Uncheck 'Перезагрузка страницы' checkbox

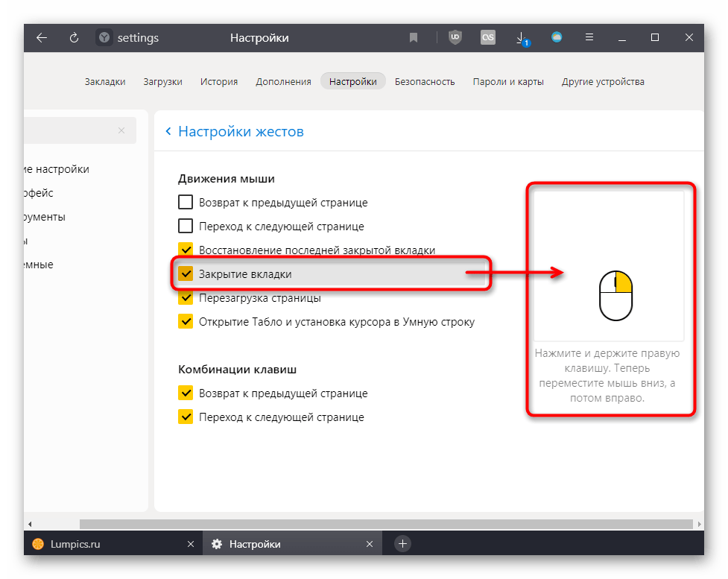coord(186,298)
